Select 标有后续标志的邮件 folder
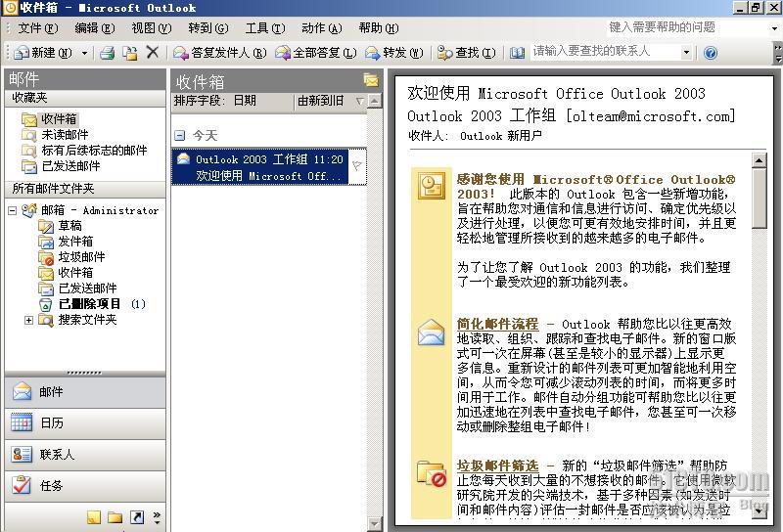Viewport: 783px width, 532px height. [x=84, y=151]
